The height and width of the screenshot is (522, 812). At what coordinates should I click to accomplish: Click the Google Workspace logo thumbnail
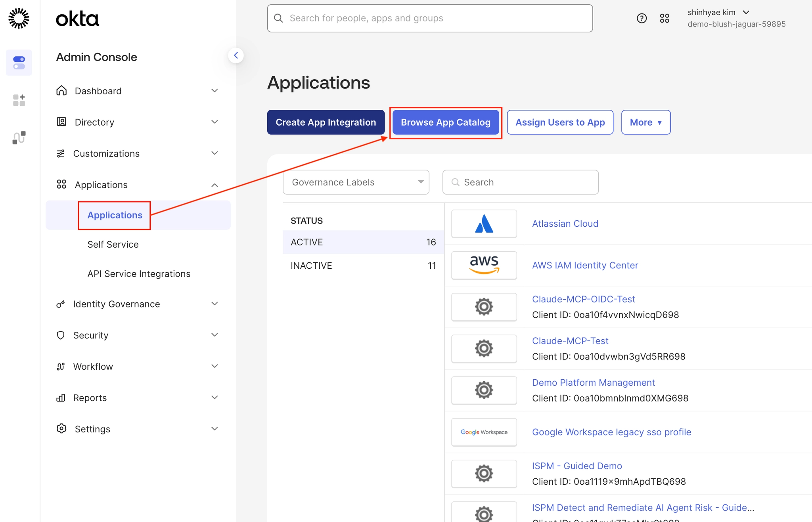tap(484, 432)
